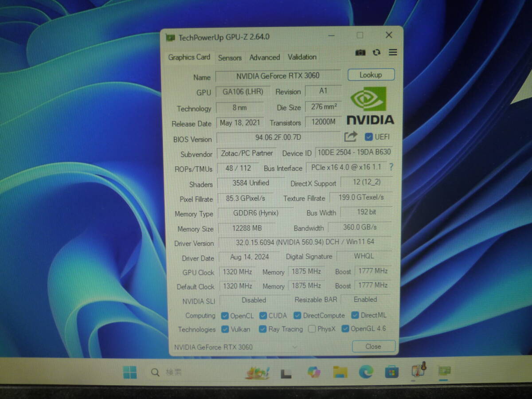Viewport: 532px width, 399px height.
Task: Open File Explorer from the taskbar
Action: pos(340,372)
